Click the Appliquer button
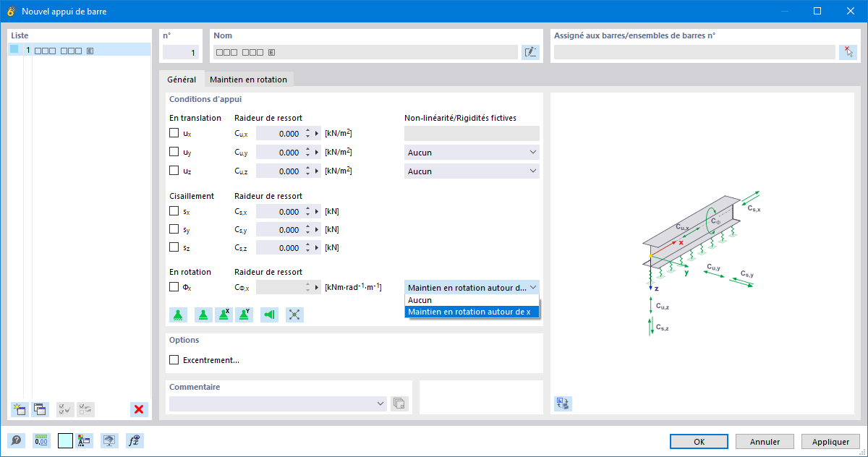 click(x=830, y=441)
